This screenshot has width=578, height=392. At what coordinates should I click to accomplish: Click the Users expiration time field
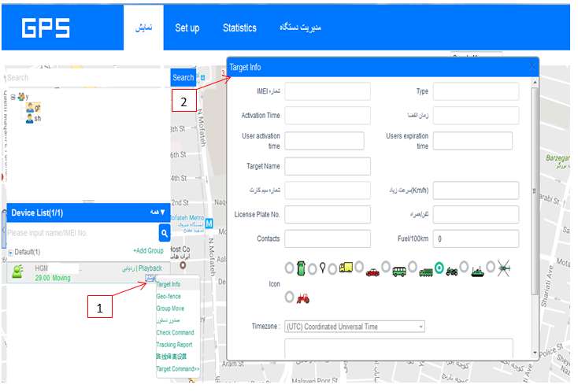coord(472,141)
